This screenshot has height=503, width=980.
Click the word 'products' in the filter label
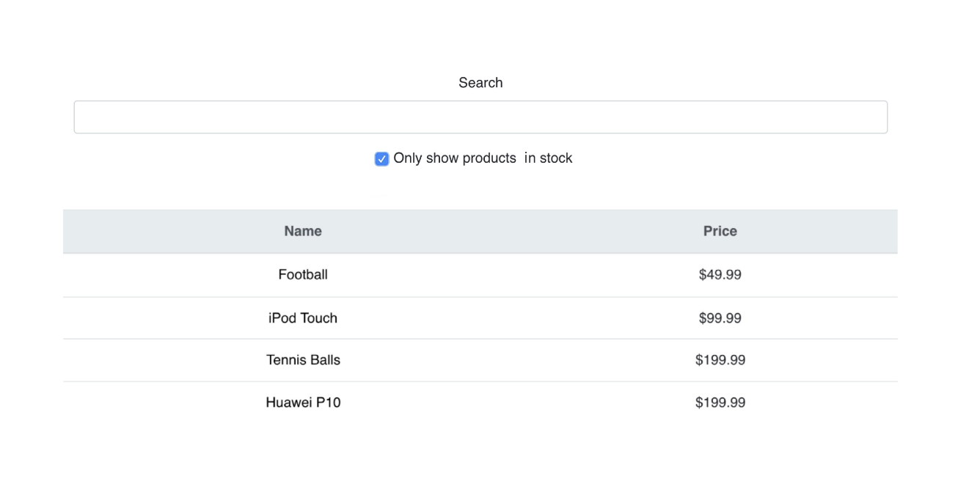(489, 158)
